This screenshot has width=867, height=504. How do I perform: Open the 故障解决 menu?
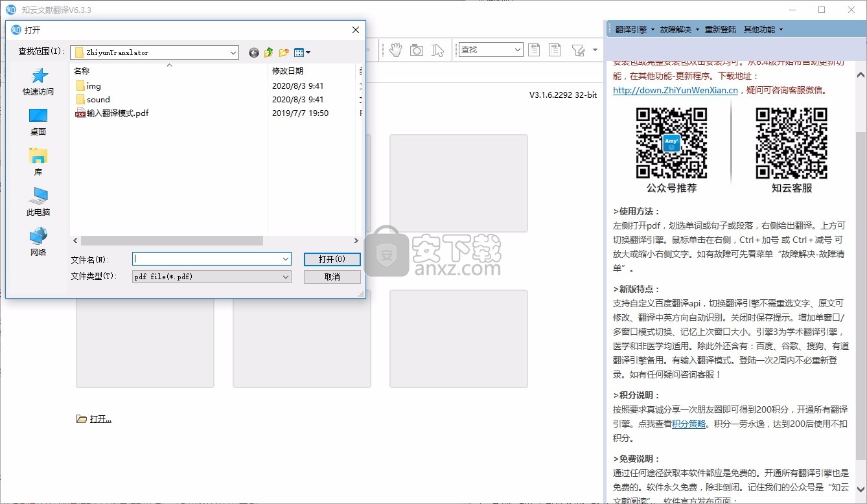680,29
